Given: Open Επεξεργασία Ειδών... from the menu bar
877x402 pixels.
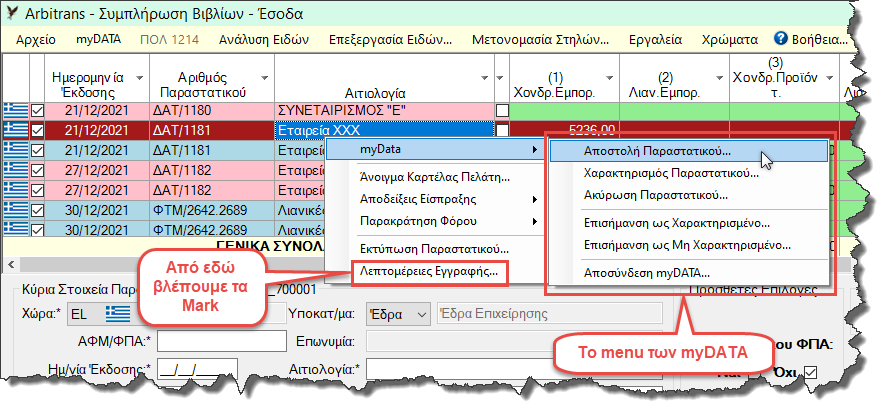Looking at the screenshot, I should tap(390, 40).
